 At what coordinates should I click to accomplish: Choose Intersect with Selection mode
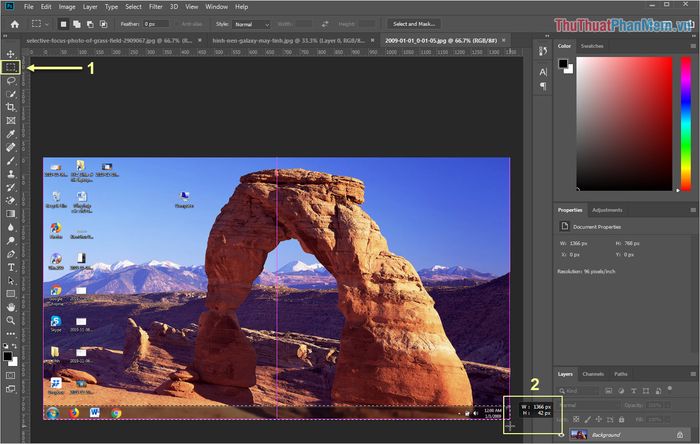pos(104,24)
